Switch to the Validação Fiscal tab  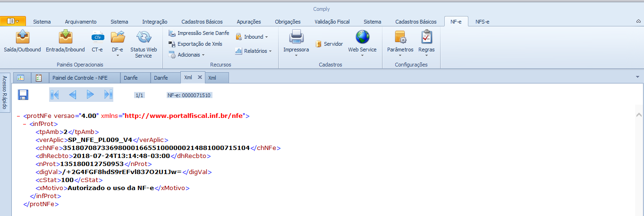click(x=333, y=22)
